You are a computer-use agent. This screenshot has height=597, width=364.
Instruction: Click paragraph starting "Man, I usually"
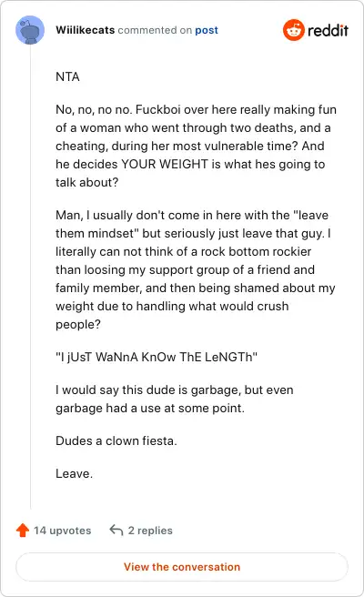point(196,269)
